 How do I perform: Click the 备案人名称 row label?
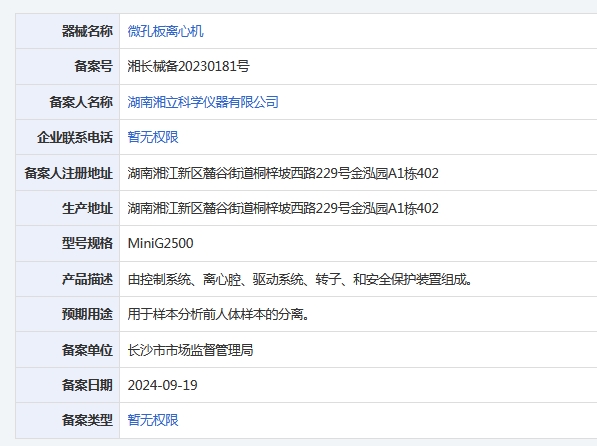(81, 102)
